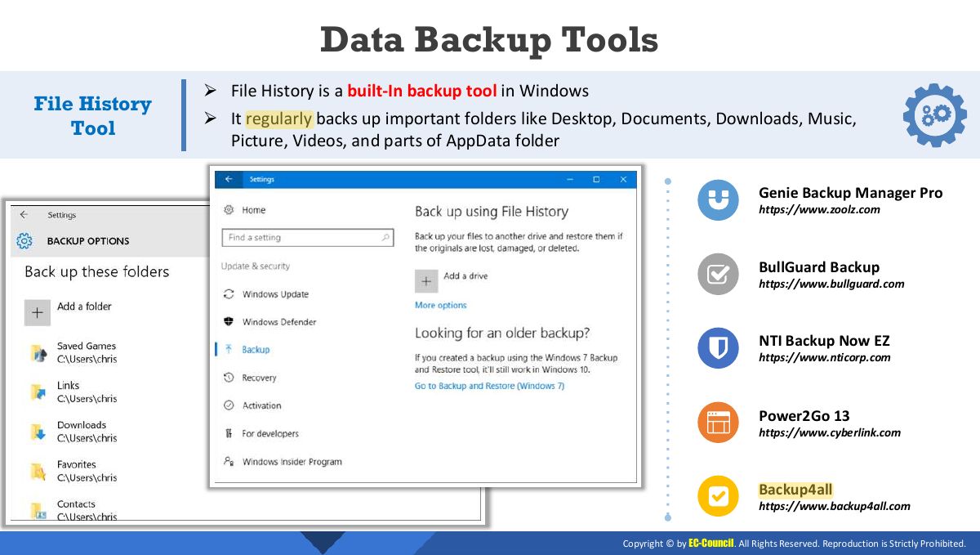Open Go to Backup and Restore (Windows 7)
980x555 pixels.
[x=489, y=386]
